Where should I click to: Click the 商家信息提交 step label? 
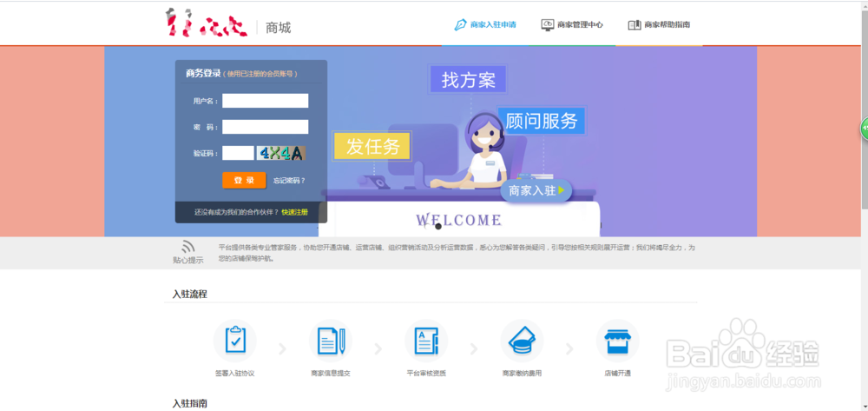point(331,374)
